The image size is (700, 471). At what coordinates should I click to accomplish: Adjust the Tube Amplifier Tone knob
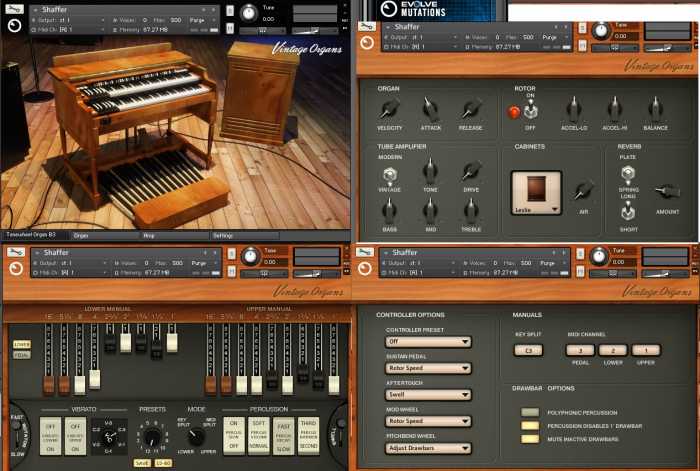[430, 171]
